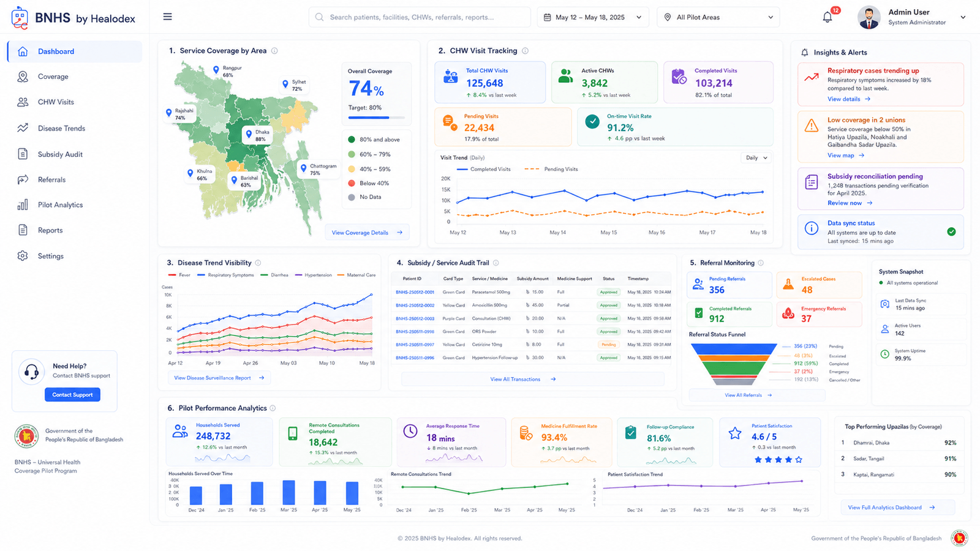The width and height of the screenshot is (980, 551).
Task: Click the Total CHW Visits icon
Action: coord(451,77)
